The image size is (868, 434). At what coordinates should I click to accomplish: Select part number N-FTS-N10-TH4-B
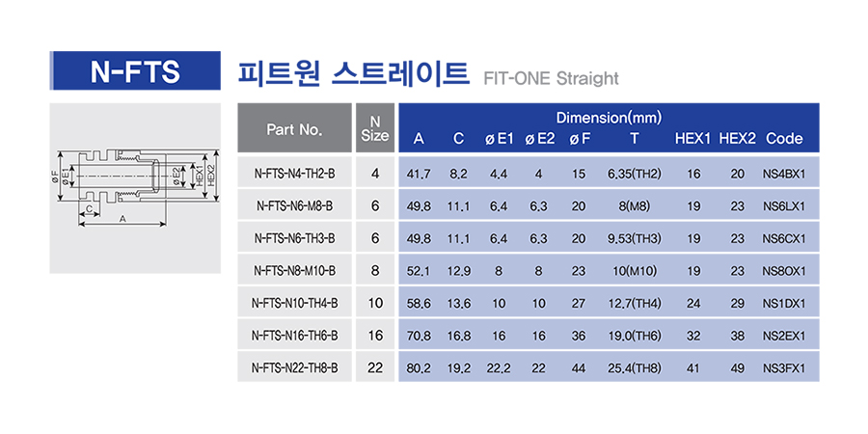point(294,304)
